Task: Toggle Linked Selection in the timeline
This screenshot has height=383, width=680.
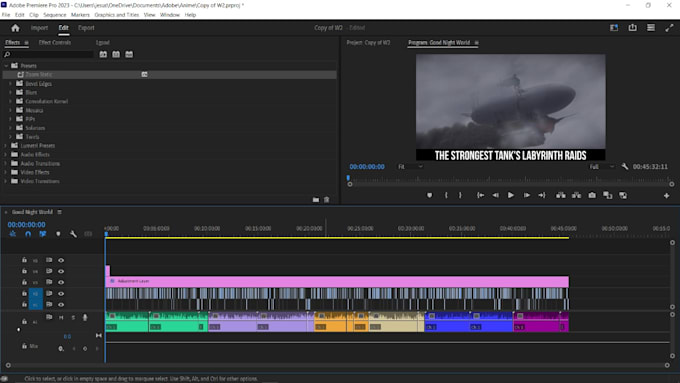Action: [42, 234]
